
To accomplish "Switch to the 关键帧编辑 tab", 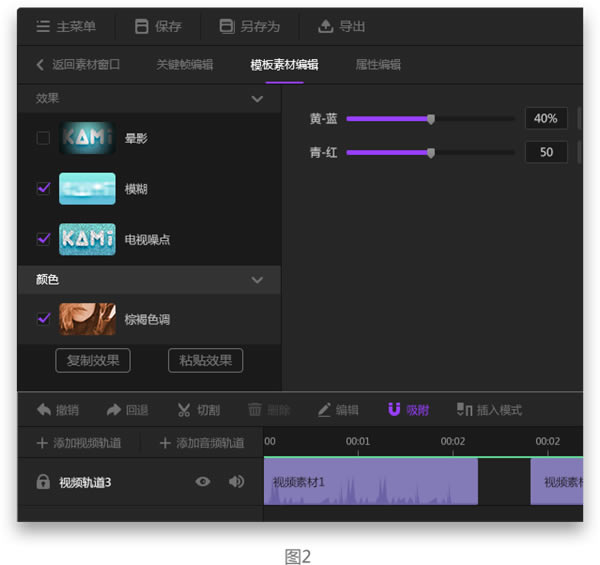I will [x=185, y=65].
